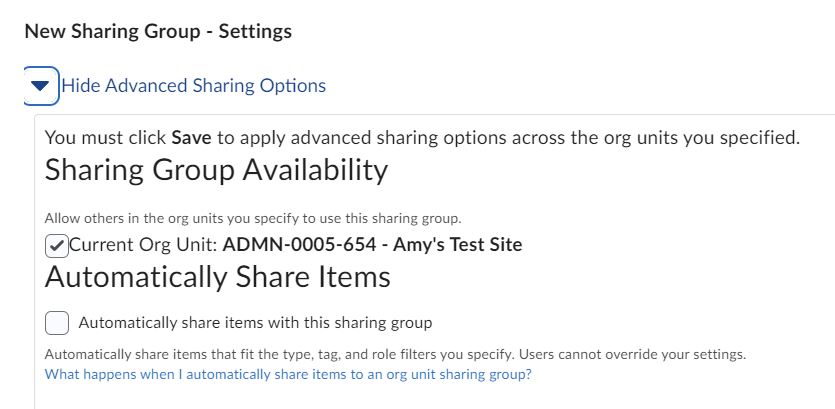Screen dimensions: 835x409
Task: Click the 'Current Org Unit:' label text
Action: pos(144,244)
